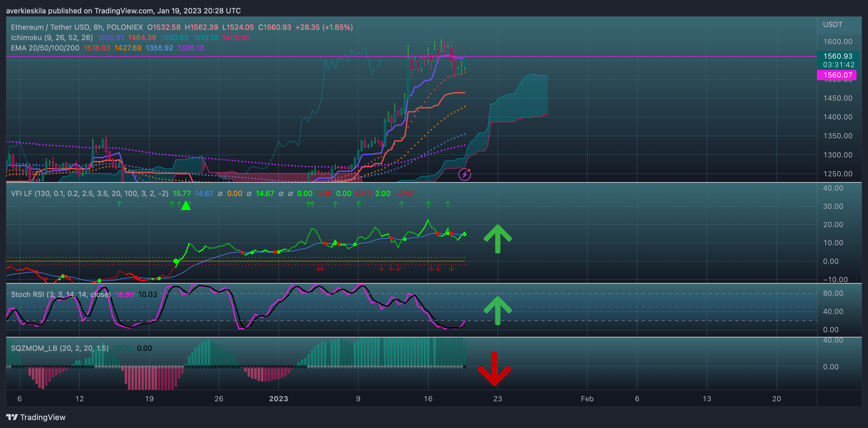Click the 1400.00 price axis level
The height and width of the screenshot is (428, 868).
click(x=838, y=117)
